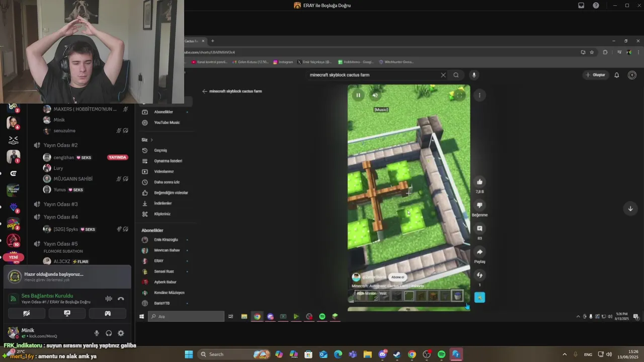Open İndirilenler downloads
The image size is (644, 362).
[163, 203]
